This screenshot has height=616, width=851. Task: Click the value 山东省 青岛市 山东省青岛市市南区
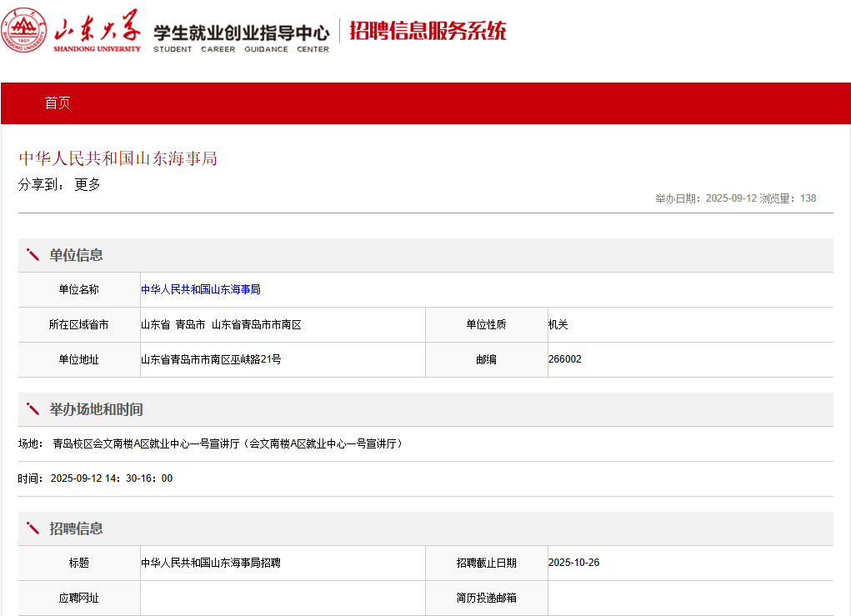point(221,324)
